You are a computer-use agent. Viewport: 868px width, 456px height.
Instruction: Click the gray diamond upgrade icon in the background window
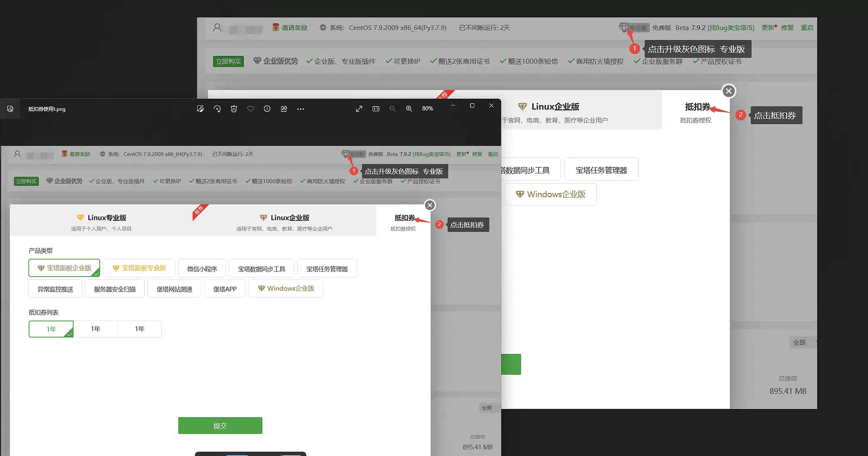coord(624,27)
